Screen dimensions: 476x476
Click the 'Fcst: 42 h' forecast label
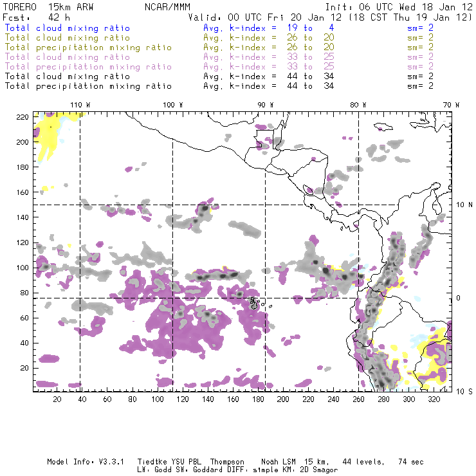(x=36, y=17)
